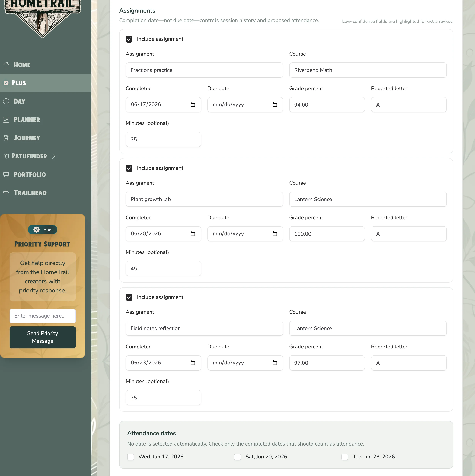This screenshot has height=476, width=475.
Task: Click the Priority Support heading
Action: click(x=42, y=244)
